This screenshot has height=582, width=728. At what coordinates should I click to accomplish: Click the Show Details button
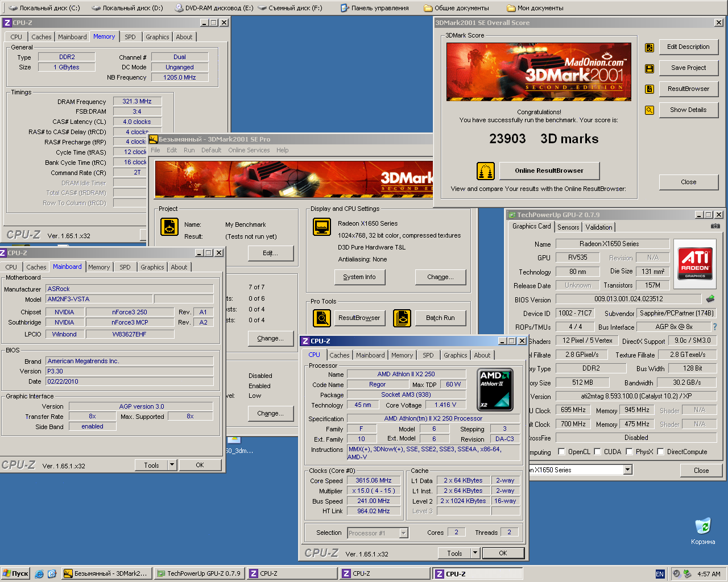(x=688, y=110)
